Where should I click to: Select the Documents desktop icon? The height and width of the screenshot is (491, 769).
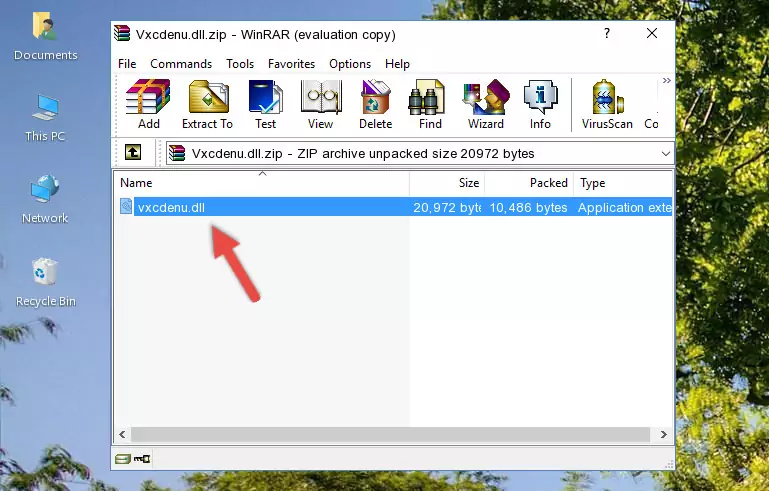coord(46,37)
